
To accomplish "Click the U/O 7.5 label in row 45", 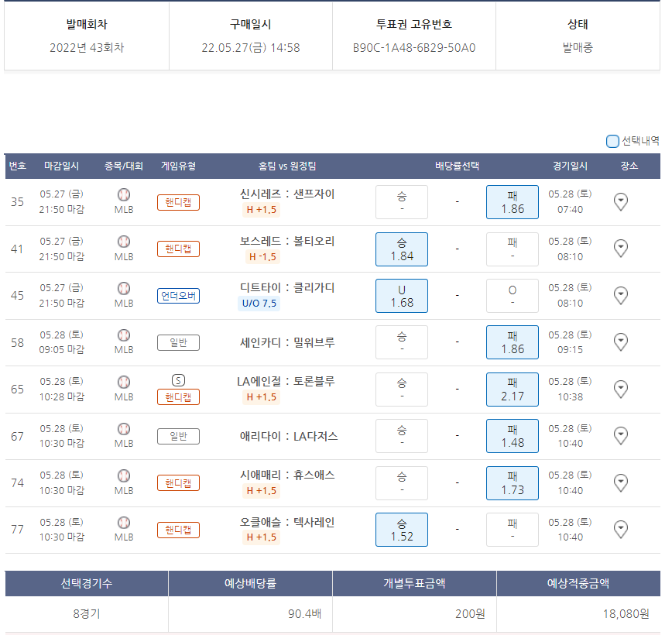I will click(259, 303).
